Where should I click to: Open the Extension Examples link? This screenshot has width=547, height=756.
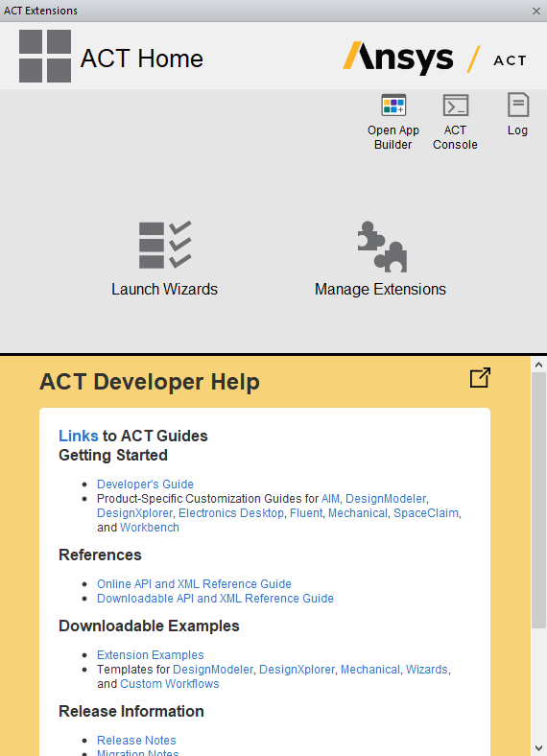pos(151,654)
